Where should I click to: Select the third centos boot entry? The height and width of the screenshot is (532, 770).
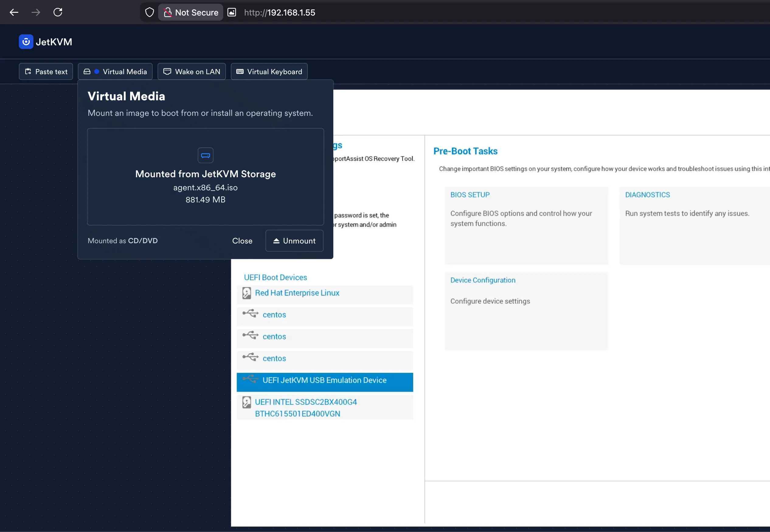point(325,360)
